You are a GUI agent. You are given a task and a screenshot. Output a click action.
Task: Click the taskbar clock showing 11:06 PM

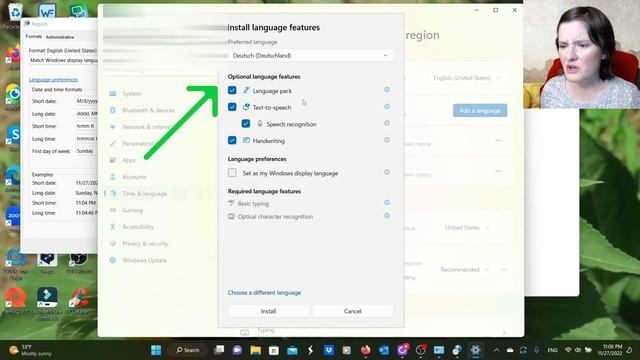point(610,350)
